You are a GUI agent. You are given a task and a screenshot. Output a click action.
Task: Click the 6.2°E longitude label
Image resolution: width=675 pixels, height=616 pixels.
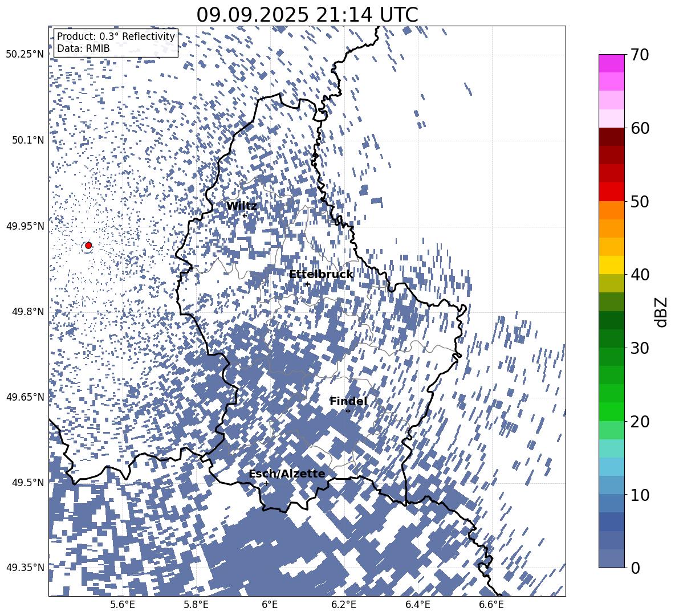pos(344,605)
